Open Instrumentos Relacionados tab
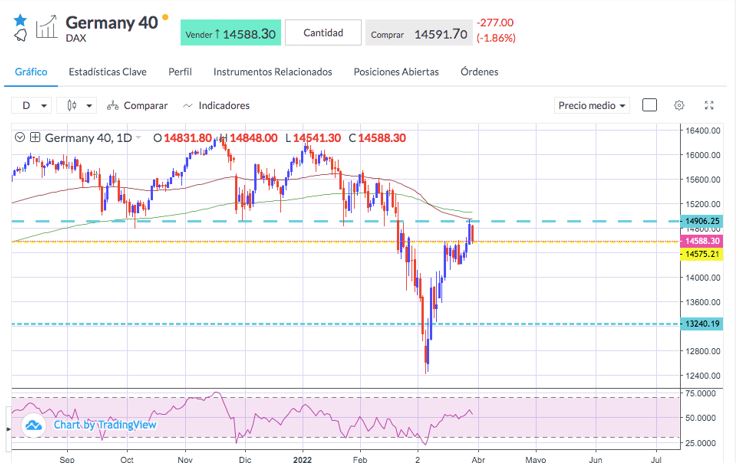The height and width of the screenshot is (468, 739). pos(272,72)
